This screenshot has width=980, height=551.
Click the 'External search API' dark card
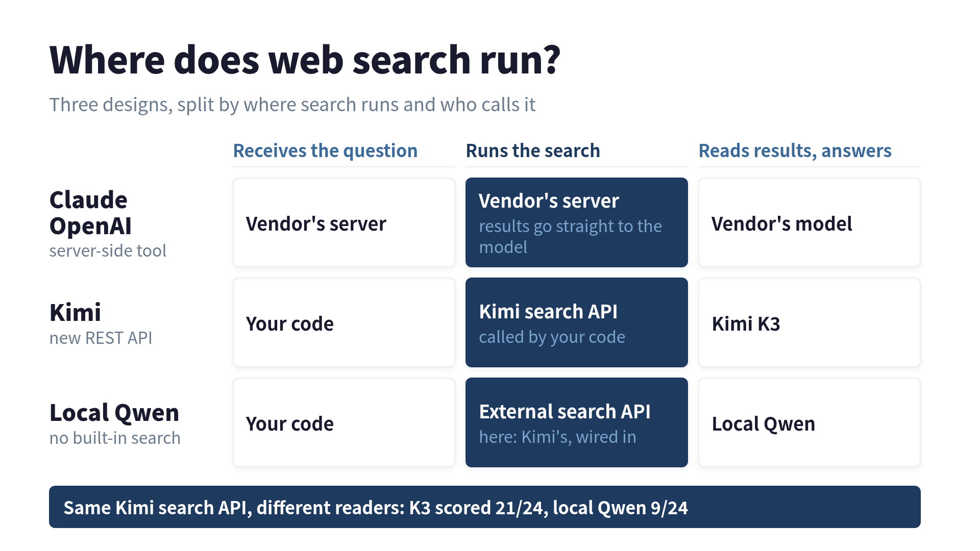click(x=577, y=422)
